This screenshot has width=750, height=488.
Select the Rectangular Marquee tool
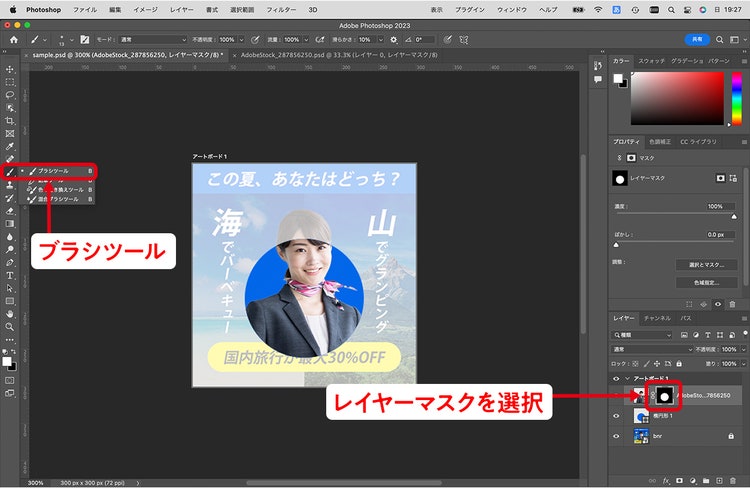pos(10,82)
